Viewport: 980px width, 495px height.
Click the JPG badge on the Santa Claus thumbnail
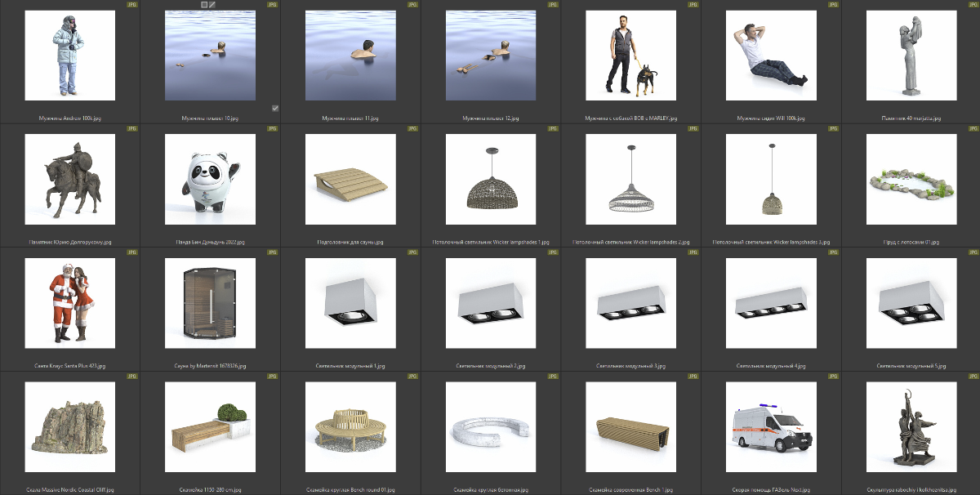[x=132, y=252]
